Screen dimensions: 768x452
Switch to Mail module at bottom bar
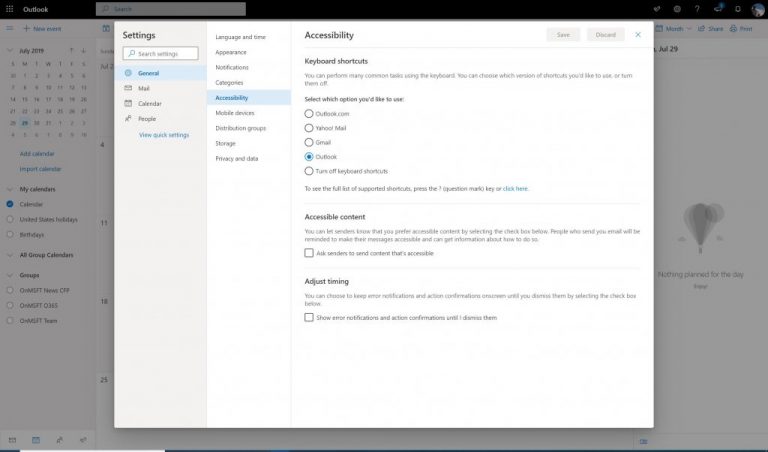(x=12, y=440)
